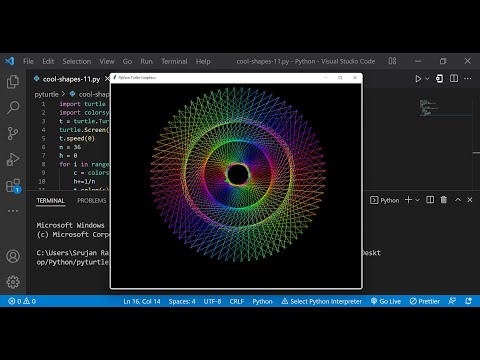The image size is (480, 360).
Task: Change end of line sequence CRLF
Action: tap(237, 301)
